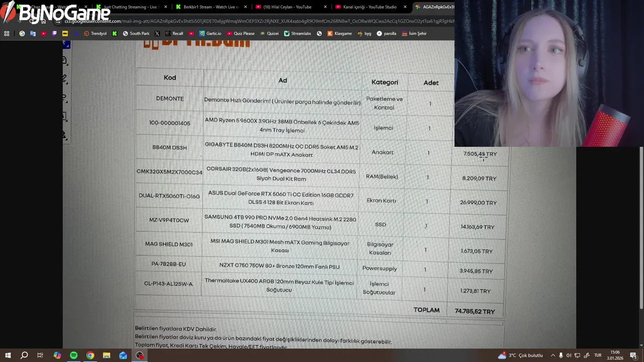Select the NZXT C750 750W PSU name

point(279,266)
